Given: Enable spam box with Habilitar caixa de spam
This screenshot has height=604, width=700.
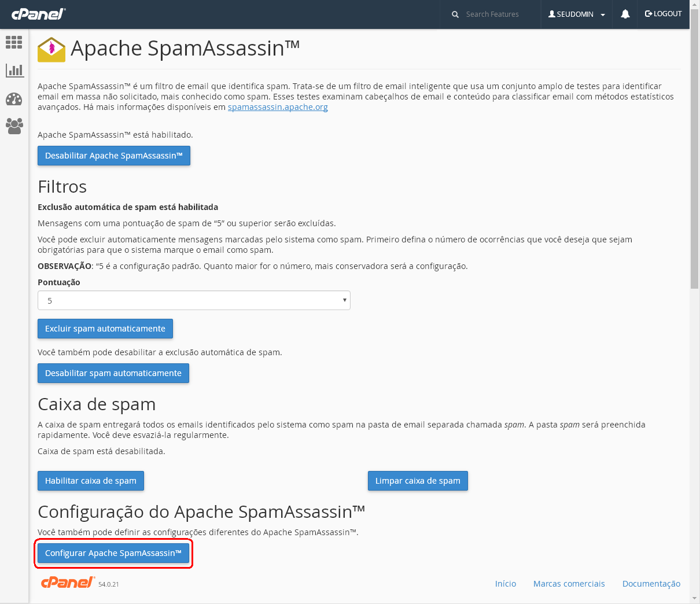Looking at the screenshot, I should click(x=91, y=481).
